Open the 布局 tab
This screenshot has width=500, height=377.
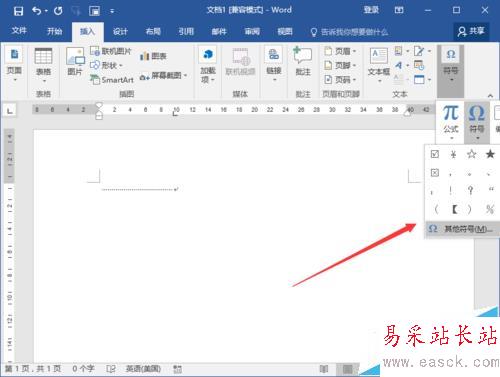153,32
